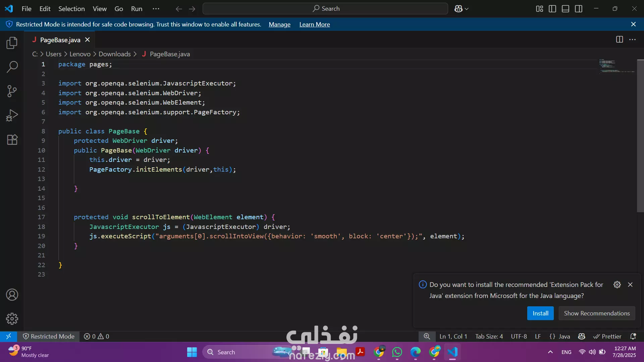The height and width of the screenshot is (362, 644).
Task: Toggle the primary side bar
Action: pyautogui.click(x=552, y=9)
